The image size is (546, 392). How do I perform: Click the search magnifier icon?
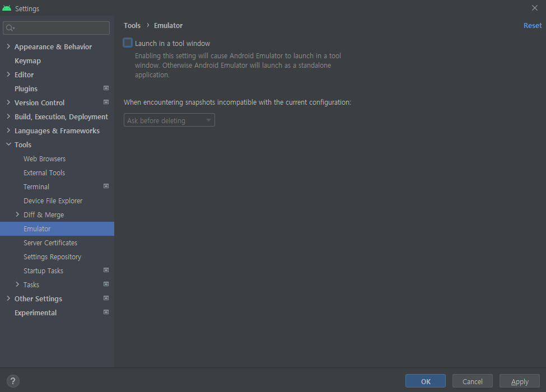tap(10, 28)
